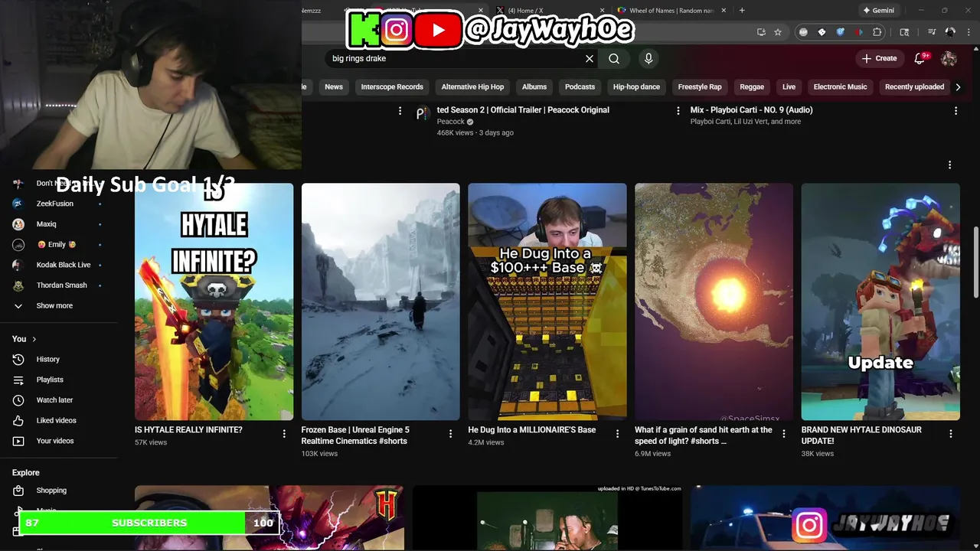Click the install app icon in address bar
Screen dimensions: 980x551
coord(761,32)
